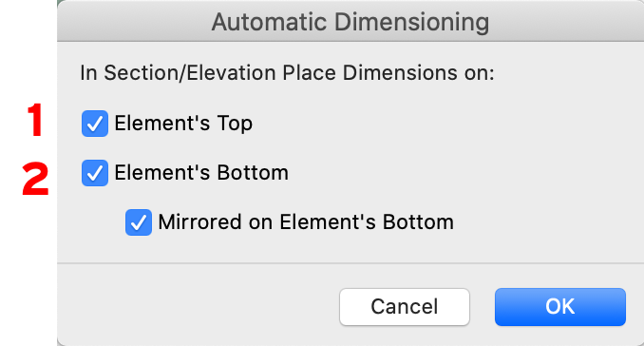The height and width of the screenshot is (346, 644).
Task: Click the red number 2 annotation
Action: coord(35,179)
